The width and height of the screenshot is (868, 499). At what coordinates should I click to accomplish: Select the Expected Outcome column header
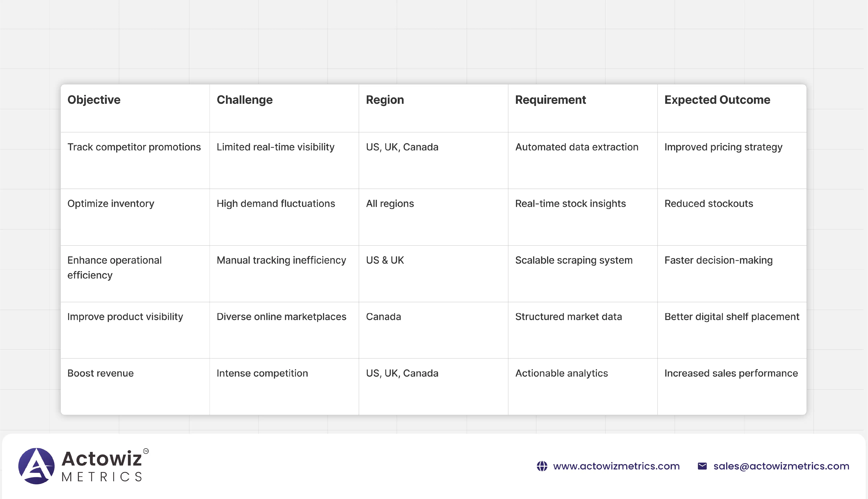pos(717,100)
